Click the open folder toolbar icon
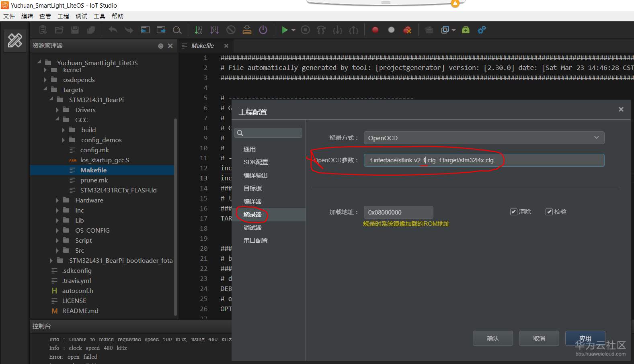 [x=59, y=30]
